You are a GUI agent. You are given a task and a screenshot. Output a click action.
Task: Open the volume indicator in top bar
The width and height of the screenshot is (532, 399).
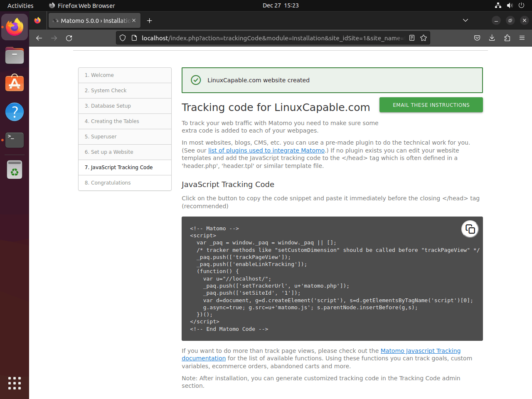tap(510, 5)
